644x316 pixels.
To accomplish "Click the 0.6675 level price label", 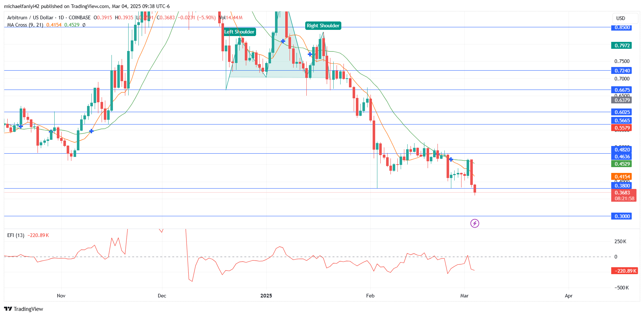I will (x=622, y=90).
